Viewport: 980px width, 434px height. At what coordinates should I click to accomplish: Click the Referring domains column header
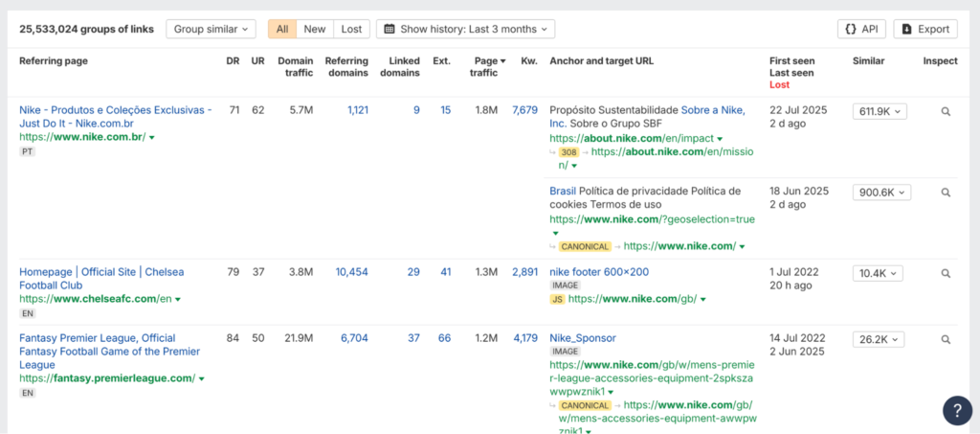click(x=346, y=67)
